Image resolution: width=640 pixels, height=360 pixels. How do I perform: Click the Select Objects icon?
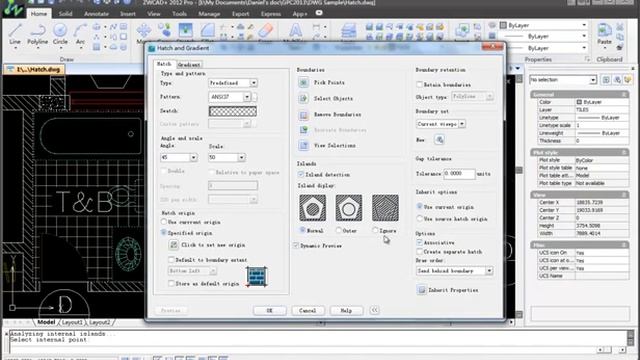coord(303,99)
